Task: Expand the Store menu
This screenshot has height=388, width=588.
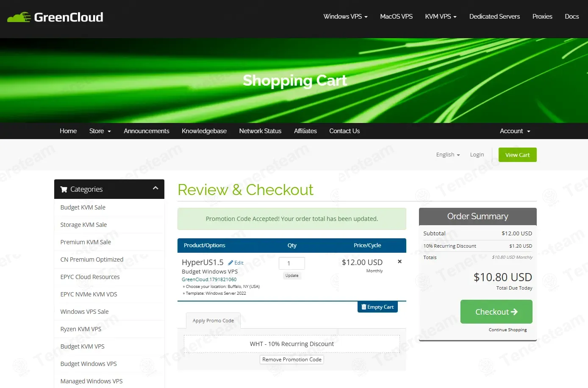Action: tap(100, 131)
